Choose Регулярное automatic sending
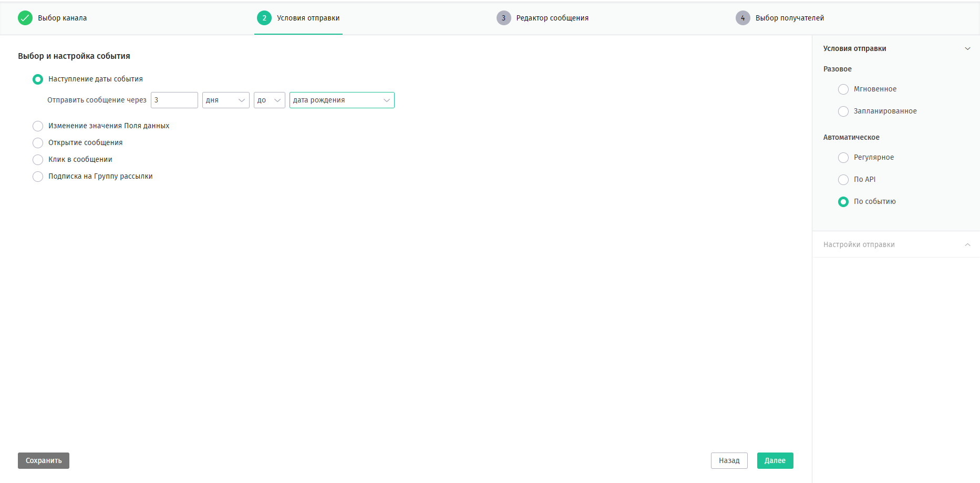 [x=843, y=158]
